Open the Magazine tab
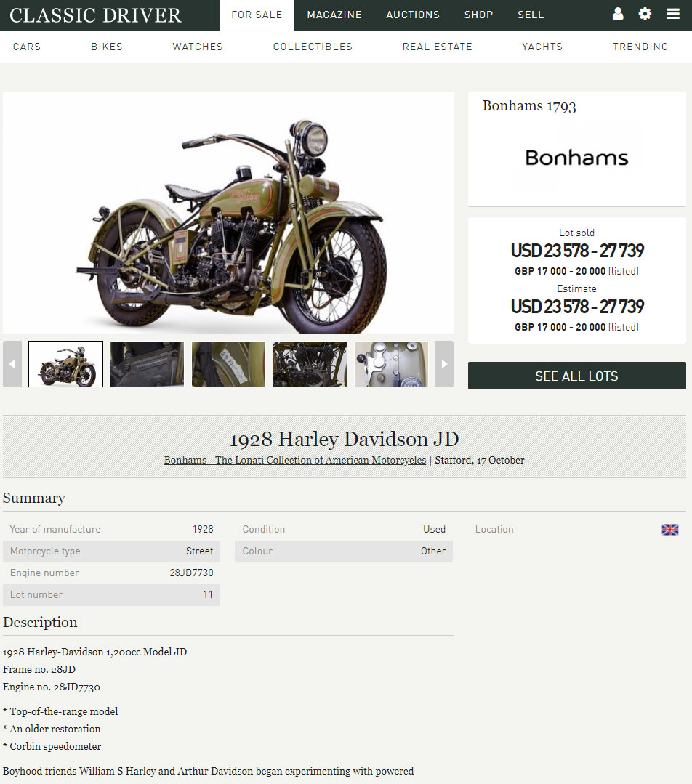 [x=334, y=15]
